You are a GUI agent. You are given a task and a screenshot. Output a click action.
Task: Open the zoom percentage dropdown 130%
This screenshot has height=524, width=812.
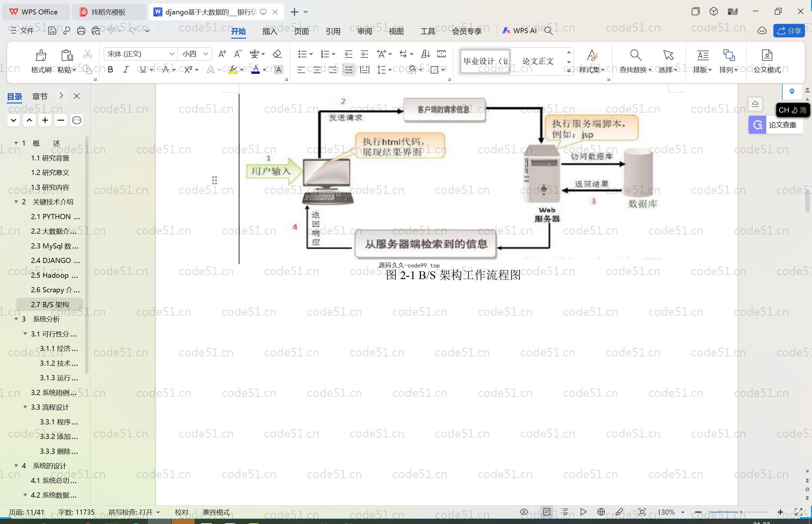click(x=683, y=512)
